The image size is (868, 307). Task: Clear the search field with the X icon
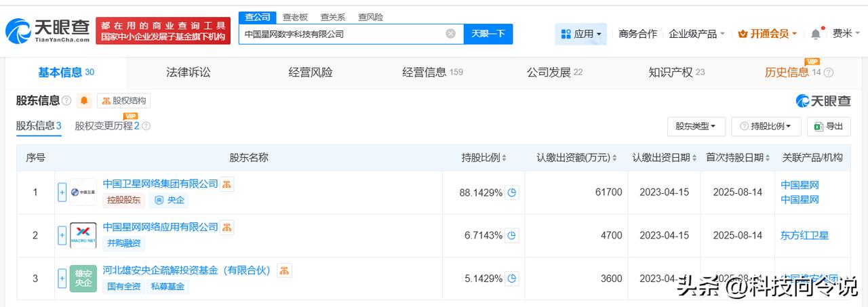click(x=450, y=33)
